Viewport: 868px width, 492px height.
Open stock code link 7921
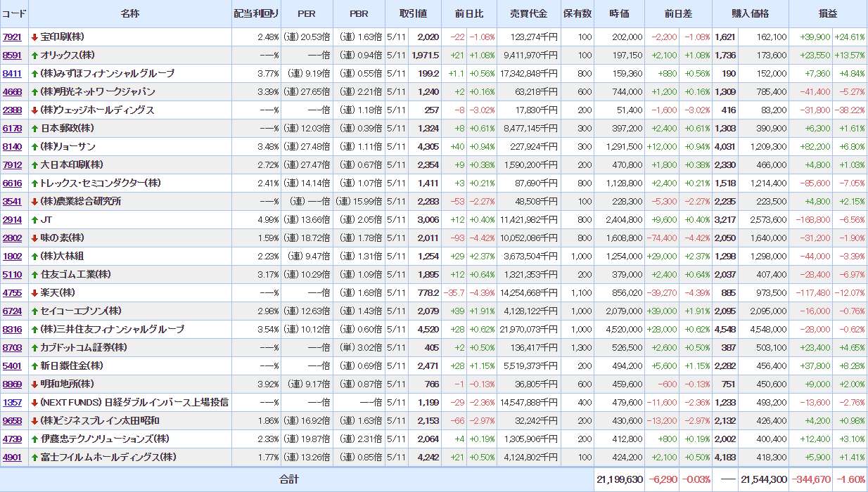click(x=12, y=37)
